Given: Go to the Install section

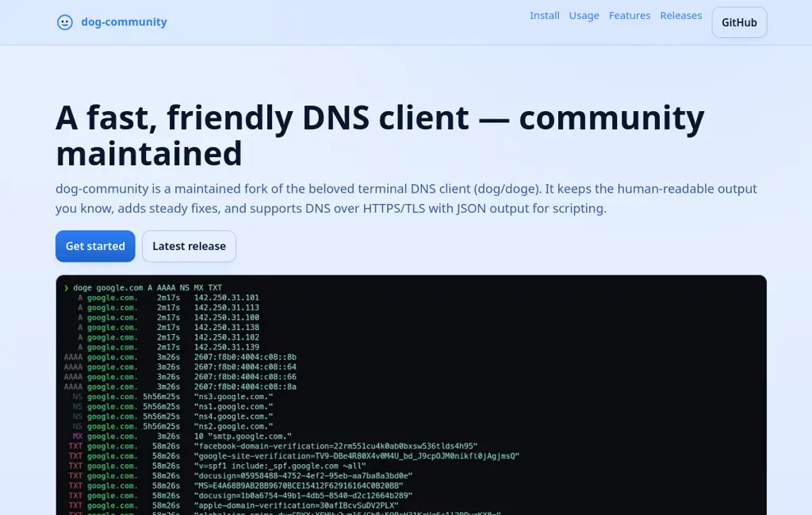Looking at the screenshot, I should click(x=544, y=16).
